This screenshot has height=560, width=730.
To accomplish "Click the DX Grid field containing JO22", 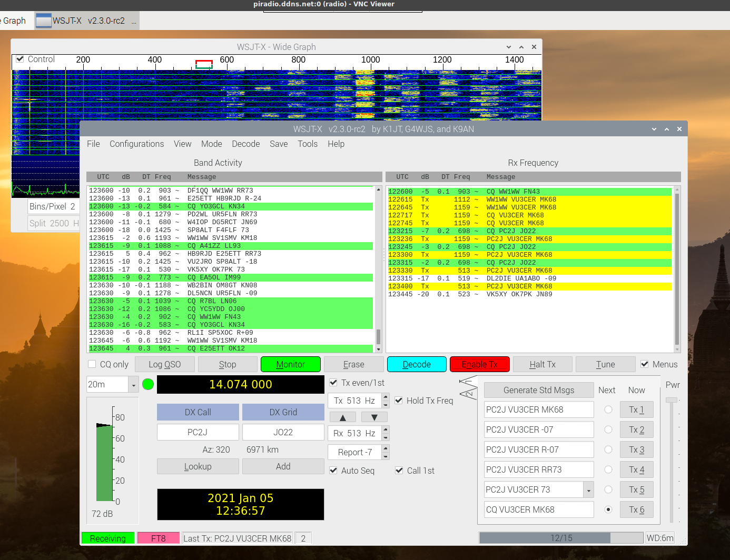I will tap(283, 432).
